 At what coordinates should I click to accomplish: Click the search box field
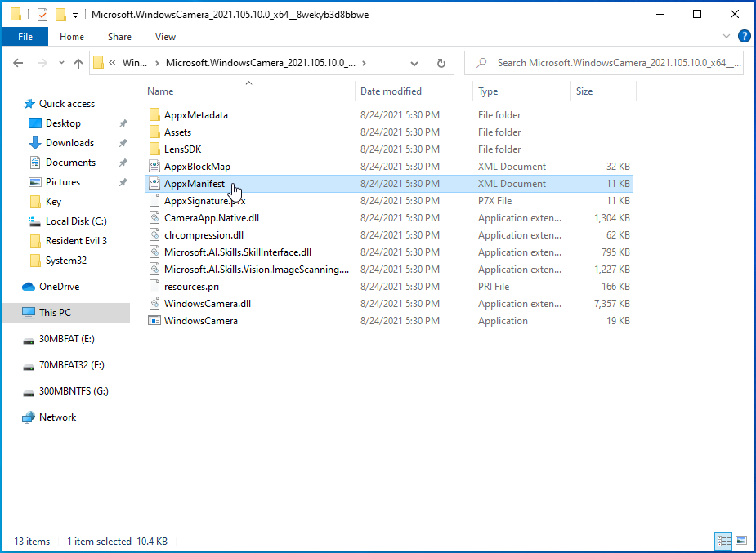604,63
